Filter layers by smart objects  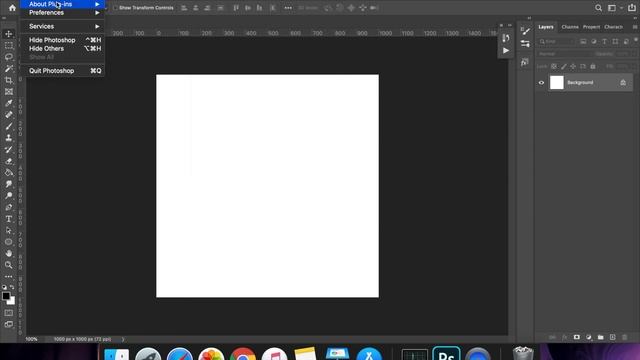coord(626,42)
